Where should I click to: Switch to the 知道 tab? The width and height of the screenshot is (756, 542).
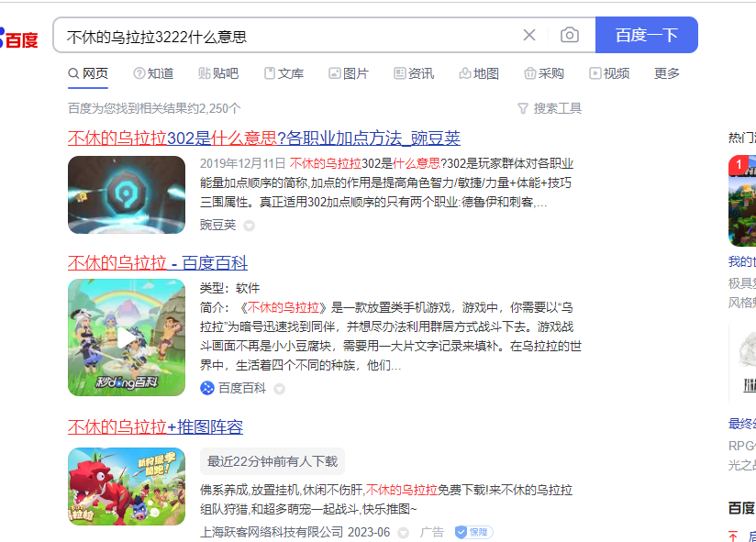[x=153, y=73]
